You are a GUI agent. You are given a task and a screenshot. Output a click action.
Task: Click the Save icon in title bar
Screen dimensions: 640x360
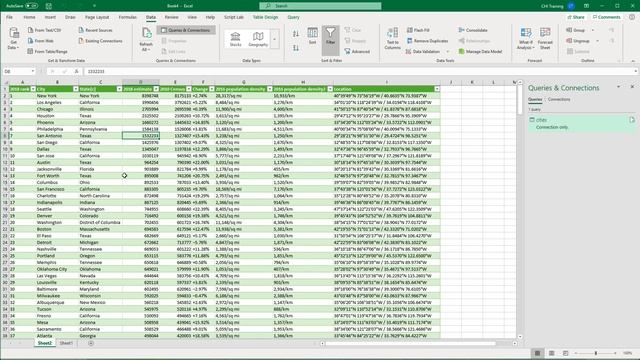[x=49, y=6]
